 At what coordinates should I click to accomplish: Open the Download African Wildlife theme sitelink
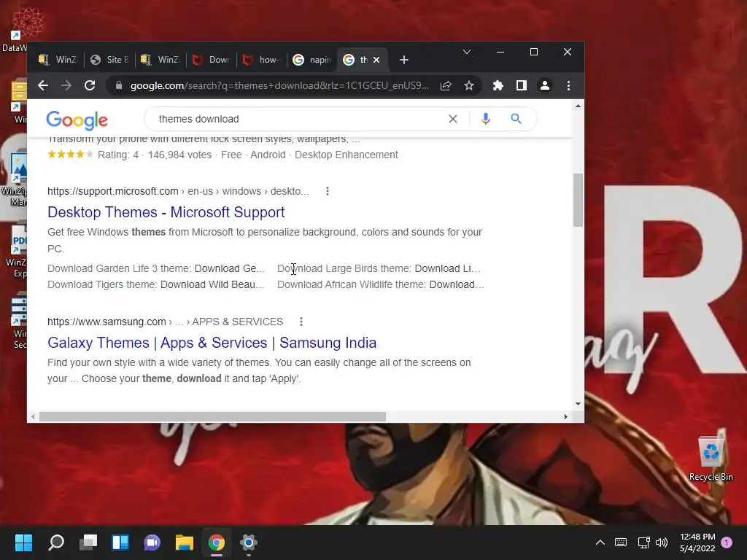click(381, 285)
